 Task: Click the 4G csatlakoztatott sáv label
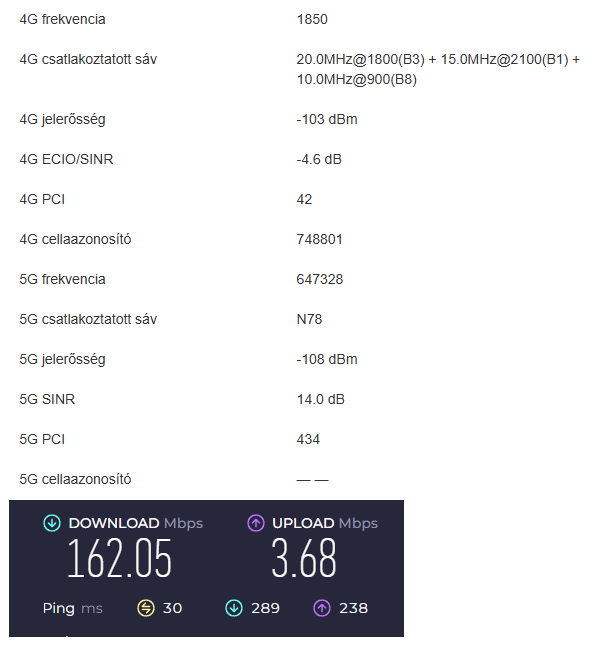(x=88, y=59)
